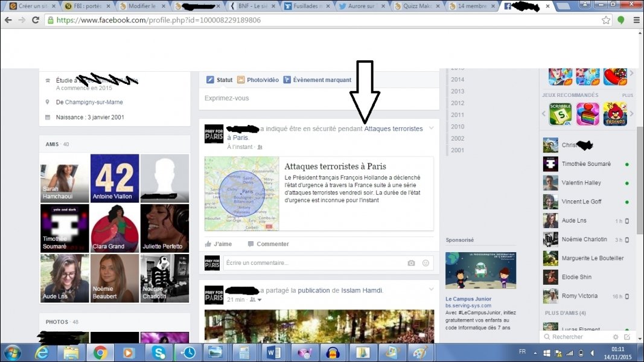The width and height of the screenshot is (644, 362).
Task: Click network signal icon in system tray
Action: [x=570, y=353]
